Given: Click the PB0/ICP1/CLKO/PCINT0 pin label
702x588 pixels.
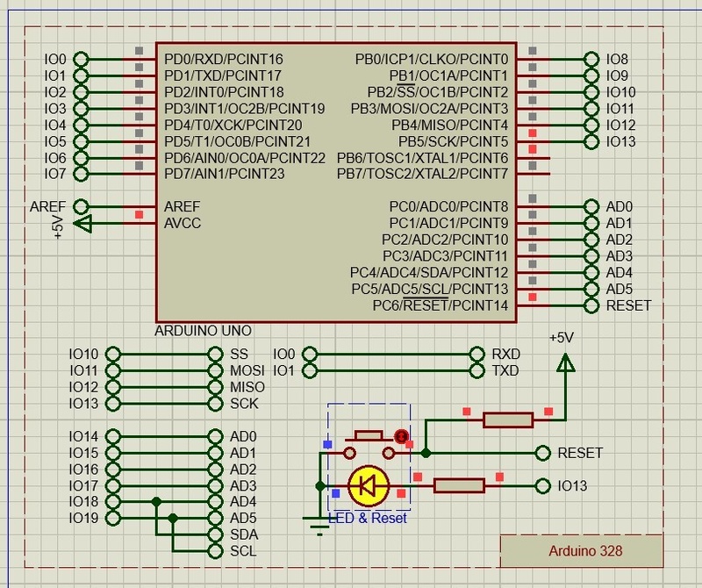Looking at the screenshot, I should tap(432, 59).
